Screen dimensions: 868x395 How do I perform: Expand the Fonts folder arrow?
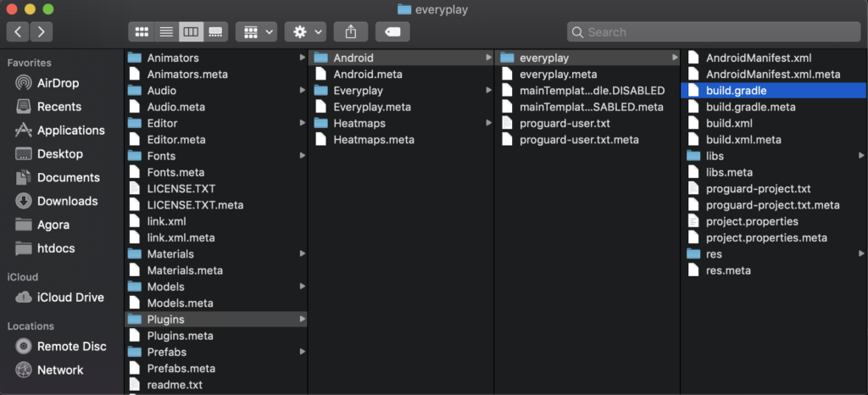(303, 155)
